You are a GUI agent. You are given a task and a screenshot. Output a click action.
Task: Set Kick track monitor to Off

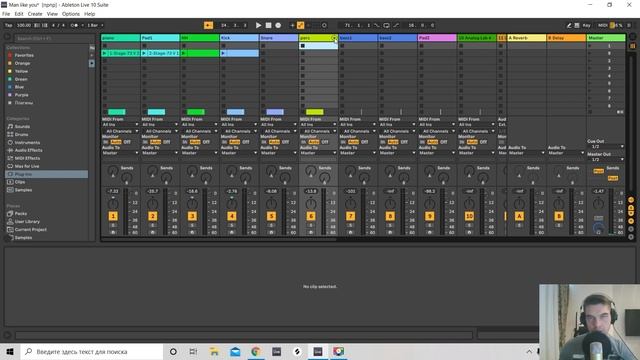246,142
